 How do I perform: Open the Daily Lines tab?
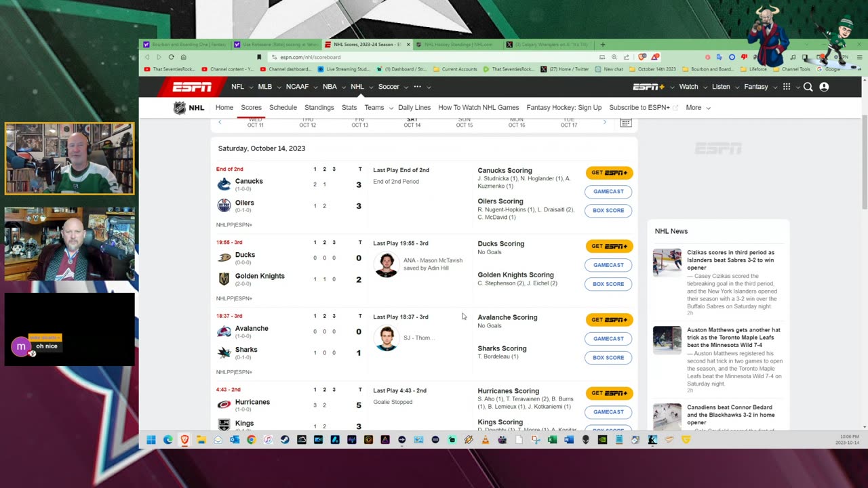click(x=414, y=108)
